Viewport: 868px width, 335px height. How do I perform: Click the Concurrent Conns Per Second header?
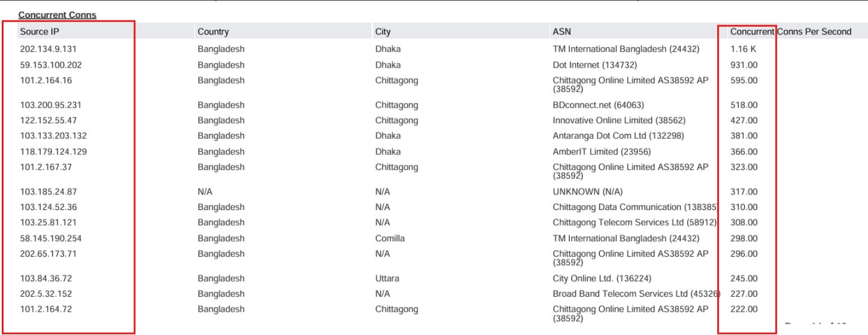pos(790,32)
